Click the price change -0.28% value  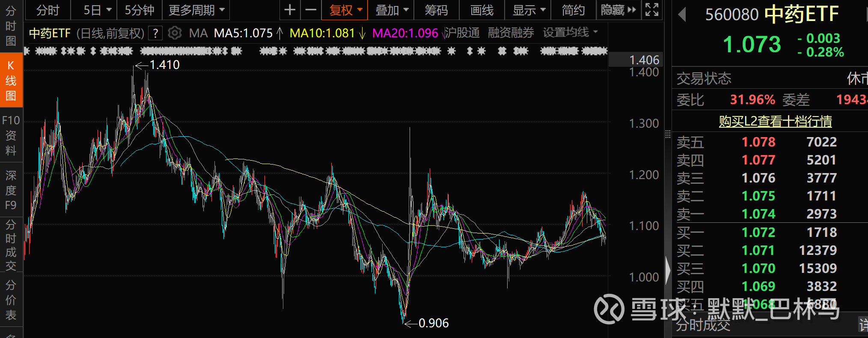tap(821, 52)
